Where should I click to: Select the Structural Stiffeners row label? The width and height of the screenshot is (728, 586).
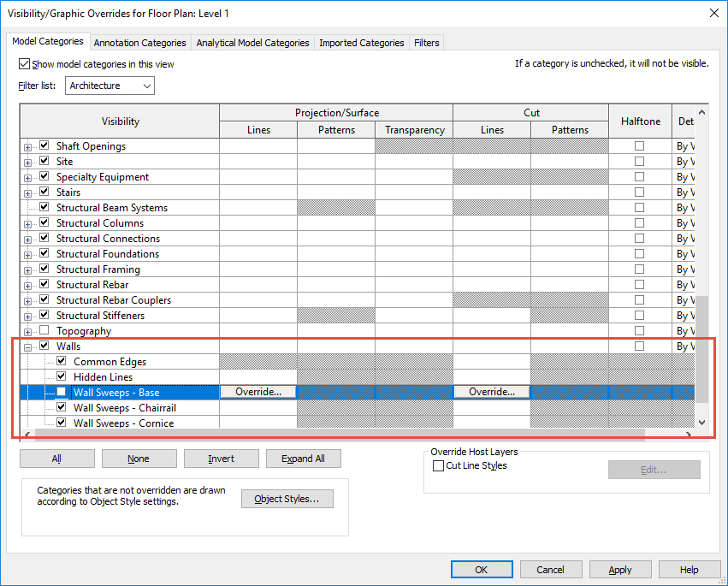[x=100, y=316]
